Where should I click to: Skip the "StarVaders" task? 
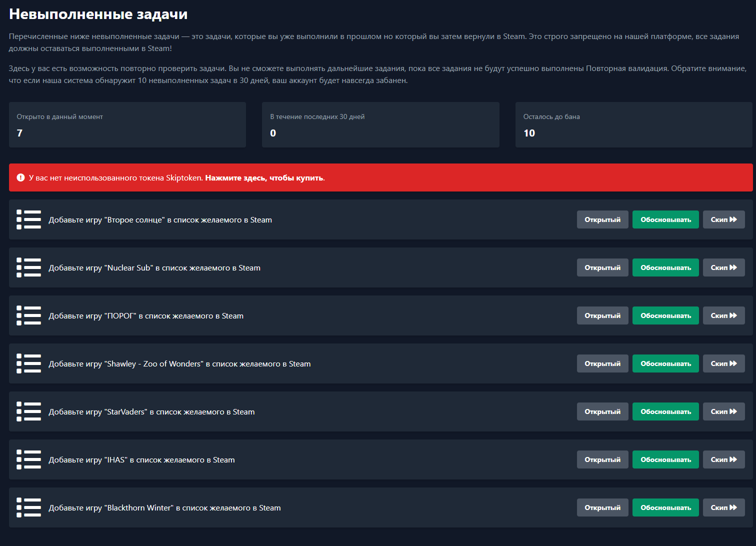[723, 411]
